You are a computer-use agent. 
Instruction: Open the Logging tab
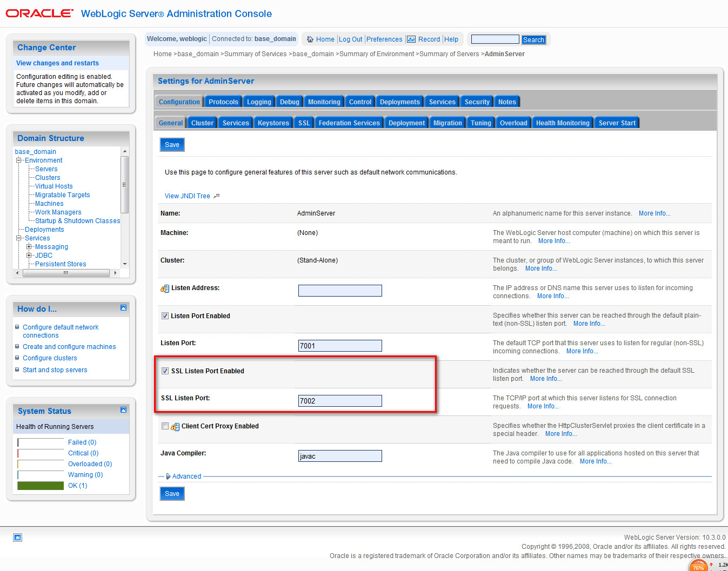click(x=259, y=102)
